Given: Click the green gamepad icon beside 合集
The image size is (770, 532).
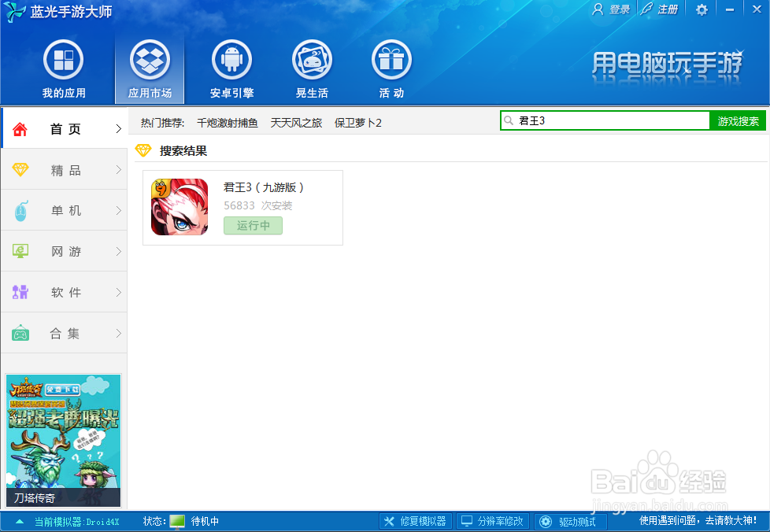Looking at the screenshot, I should point(20,333).
